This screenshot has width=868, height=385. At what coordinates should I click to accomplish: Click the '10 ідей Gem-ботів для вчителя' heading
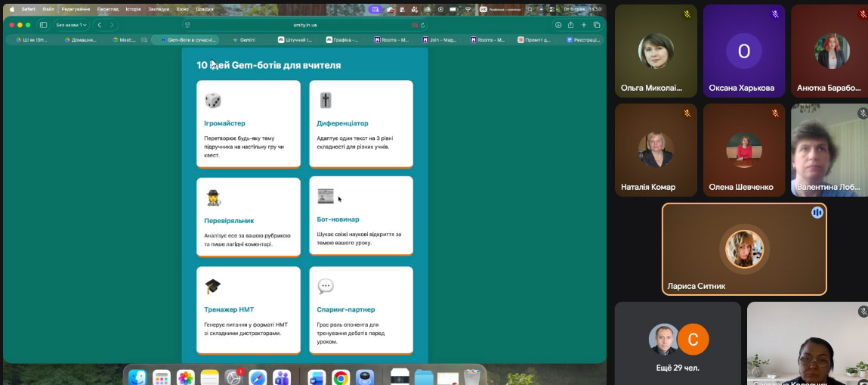268,65
